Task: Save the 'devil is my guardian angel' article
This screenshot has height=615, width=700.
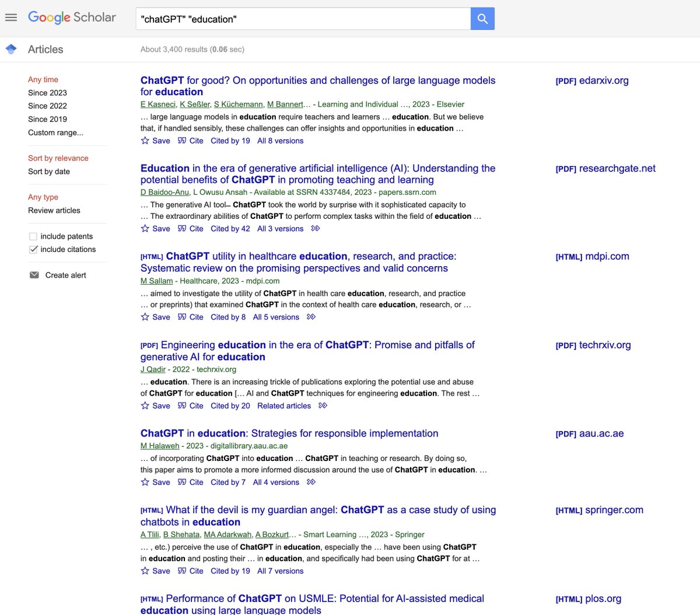Action: 156,571
